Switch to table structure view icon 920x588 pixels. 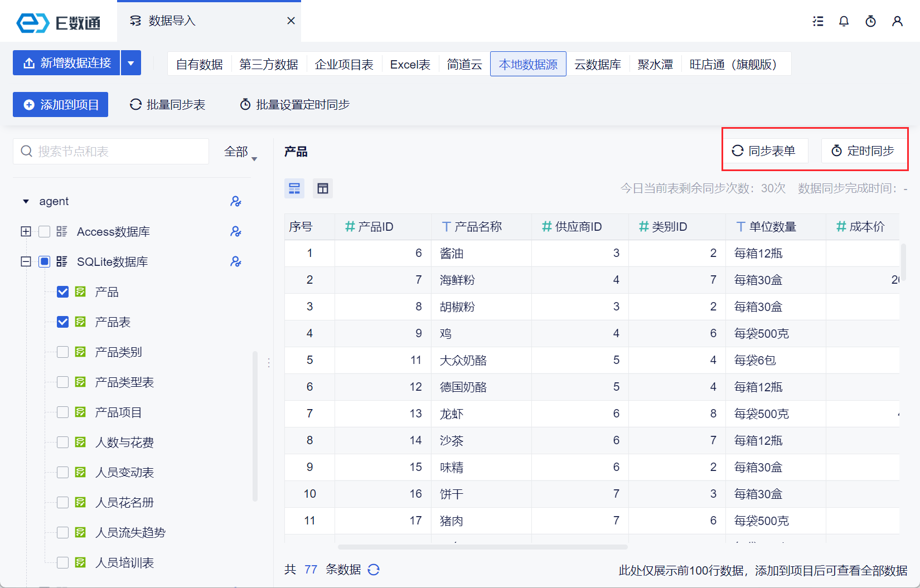[323, 188]
